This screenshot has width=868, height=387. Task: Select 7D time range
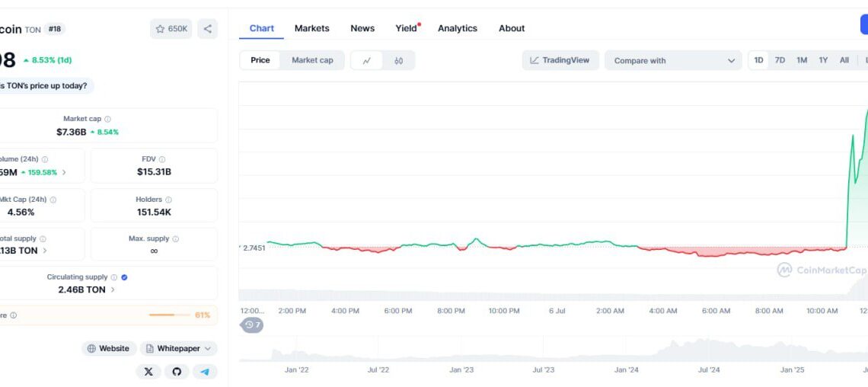(x=780, y=60)
